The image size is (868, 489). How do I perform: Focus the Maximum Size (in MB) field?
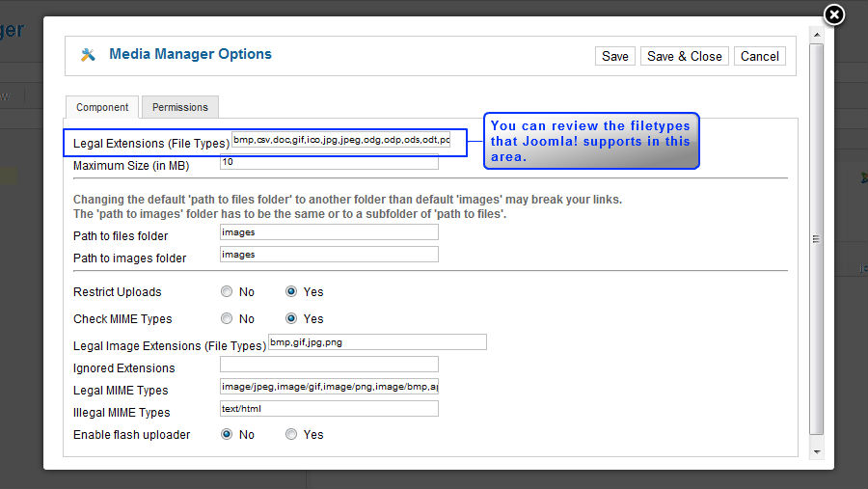pos(329,162)
